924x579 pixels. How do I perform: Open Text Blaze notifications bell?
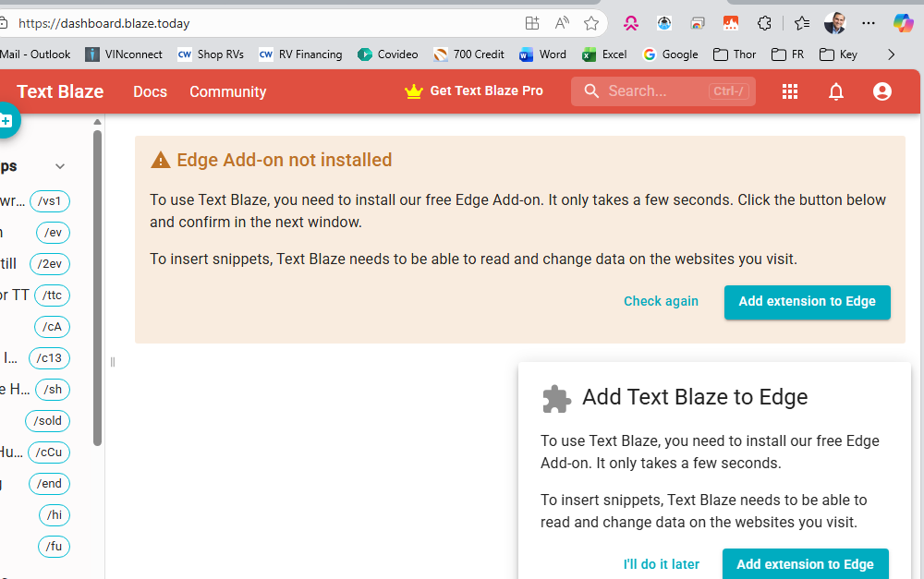(835, 91)
